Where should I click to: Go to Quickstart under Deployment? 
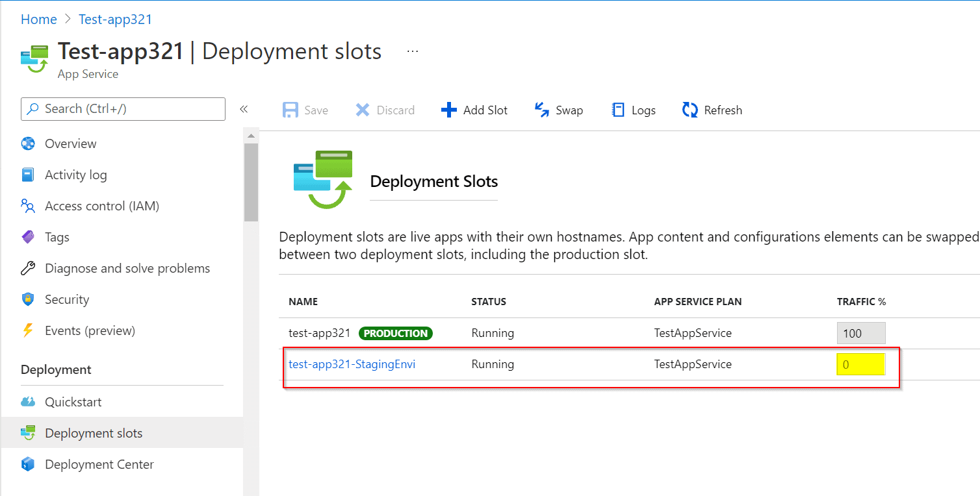(x=73, y=403)
